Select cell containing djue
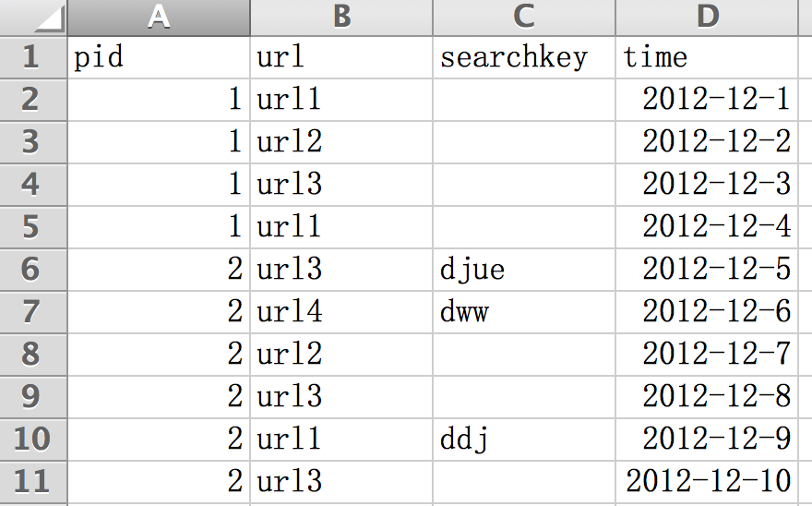Screen dimensions: 812x506 point(524,270)
